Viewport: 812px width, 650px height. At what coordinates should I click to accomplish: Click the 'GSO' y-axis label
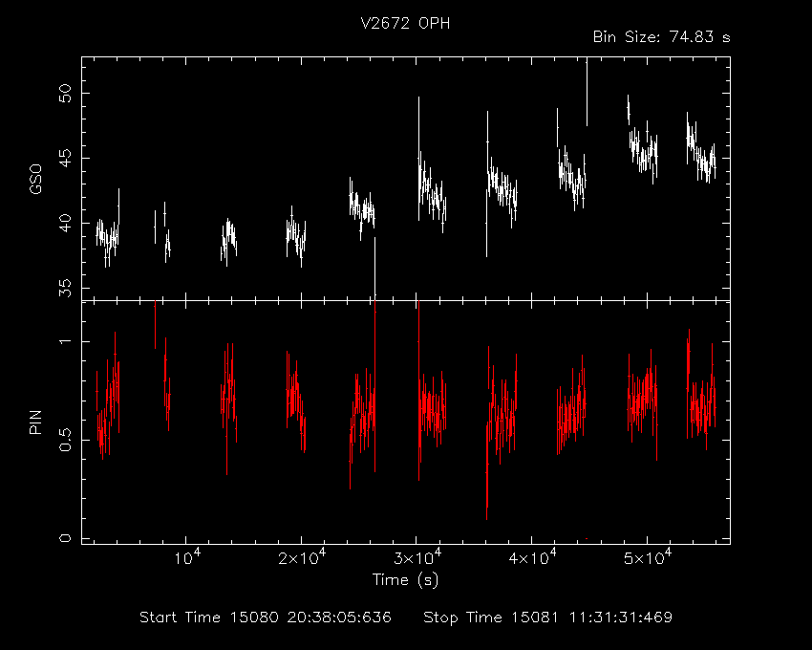tap(35, 179)
